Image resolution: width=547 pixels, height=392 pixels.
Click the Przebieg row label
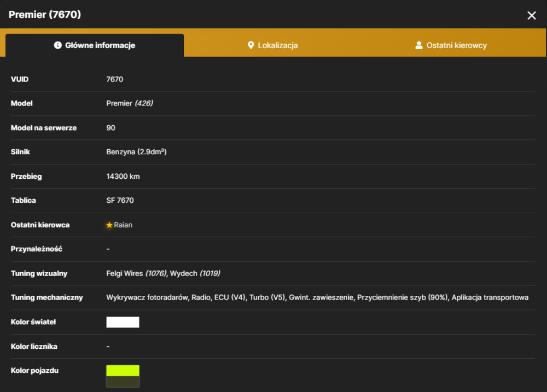click(x=26, y=176)
